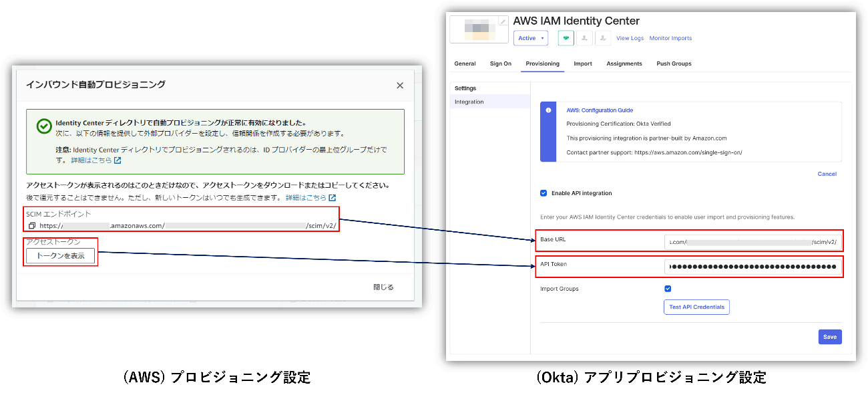Click the Enable API integration label
The image size is (868, 395).
(582, 193)
